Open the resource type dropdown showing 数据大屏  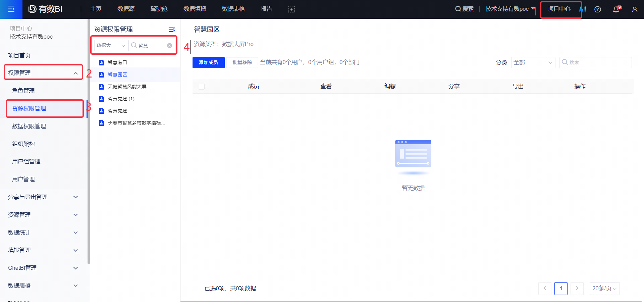click(110, 45)
